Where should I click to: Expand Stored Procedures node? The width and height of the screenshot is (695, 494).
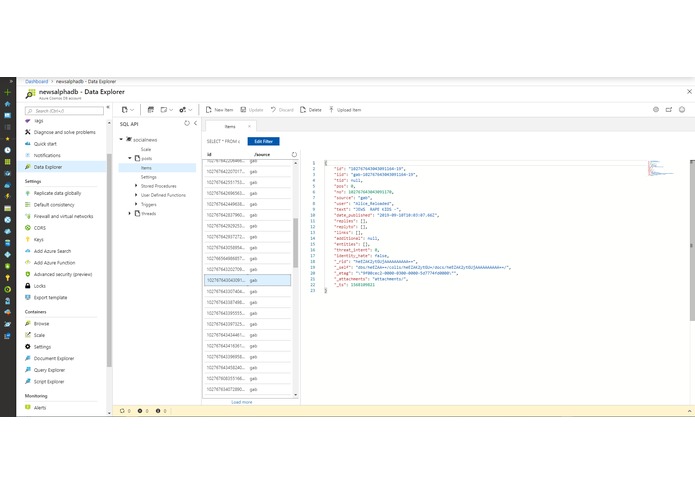coord(136,186)
